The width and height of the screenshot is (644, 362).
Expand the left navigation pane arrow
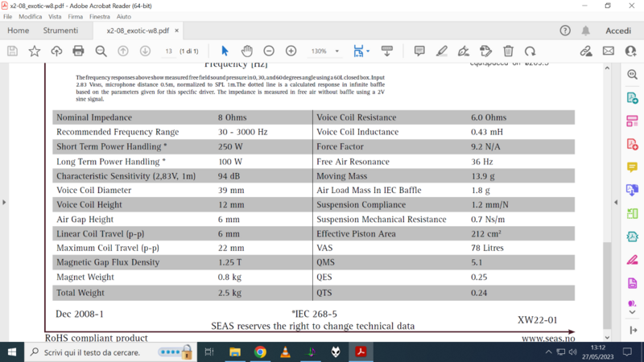coord(4,202)
